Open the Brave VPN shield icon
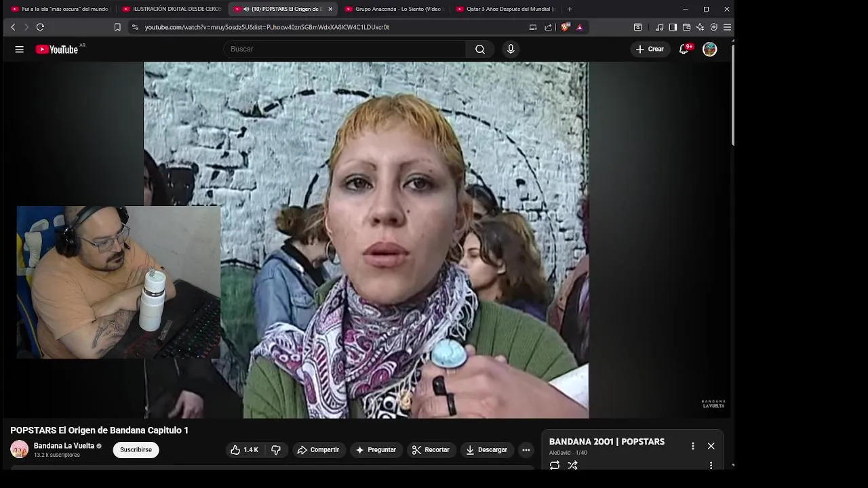The height and width of the screenshot is (488, 868). tap(713, 27)
